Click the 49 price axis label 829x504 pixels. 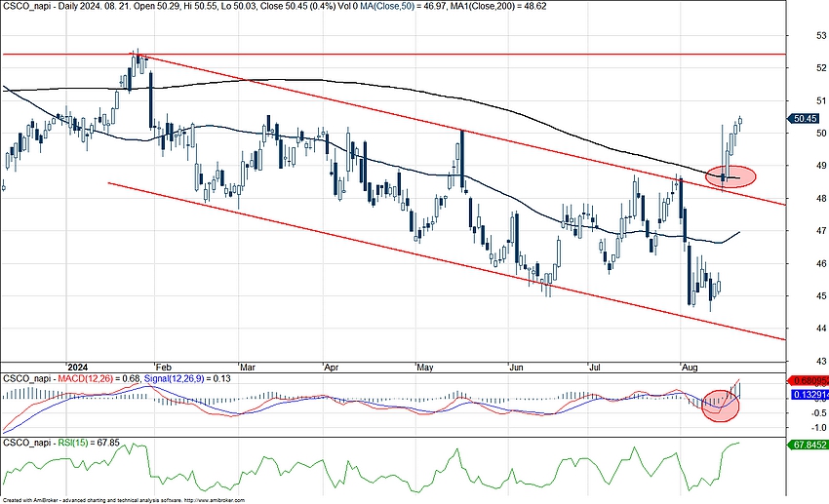click(821, 166)
